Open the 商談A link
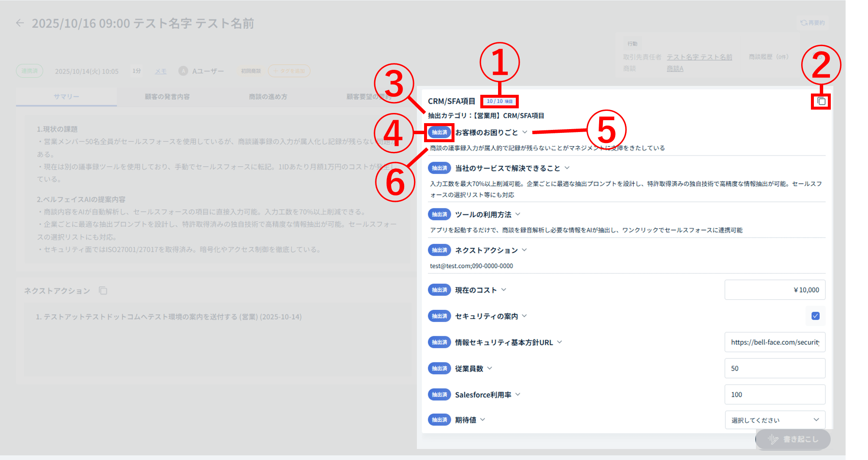868x460 pixels. click(675, 69)
